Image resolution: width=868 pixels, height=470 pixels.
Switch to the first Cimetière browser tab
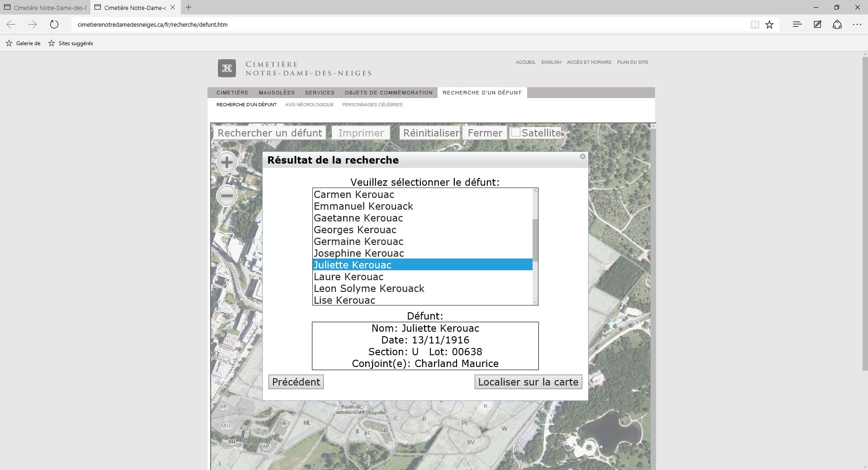(x=45, y=7)
